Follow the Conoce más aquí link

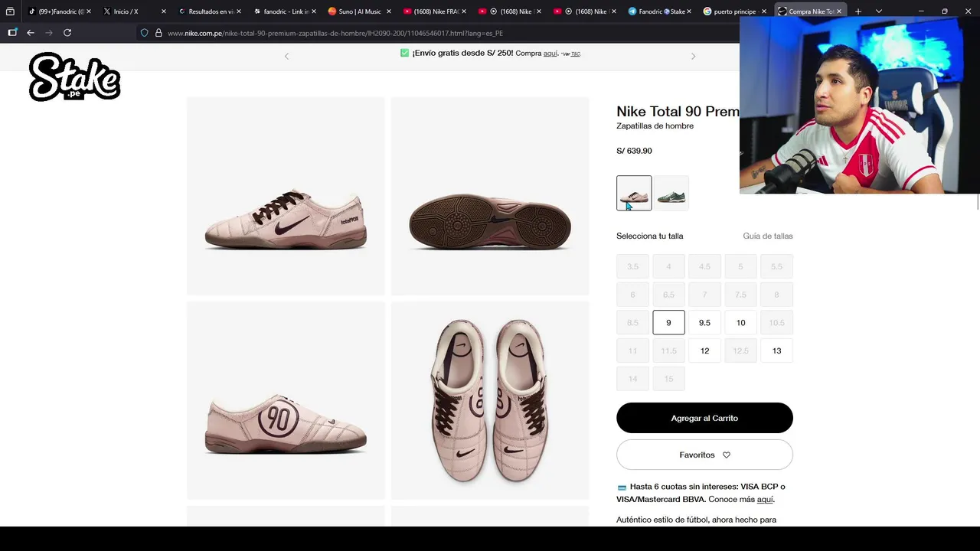click(x=765, y=500)
